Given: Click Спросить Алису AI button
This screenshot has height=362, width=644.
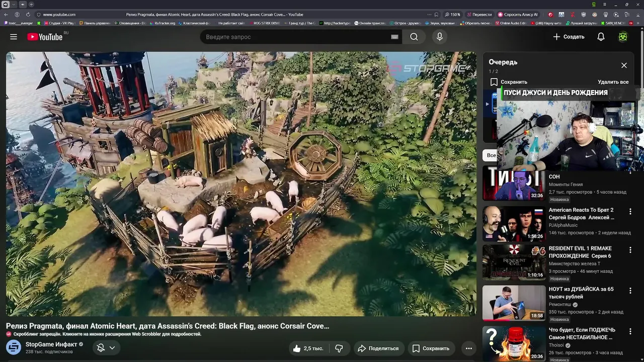Looking at the screenshot, I should pos(518,15).
